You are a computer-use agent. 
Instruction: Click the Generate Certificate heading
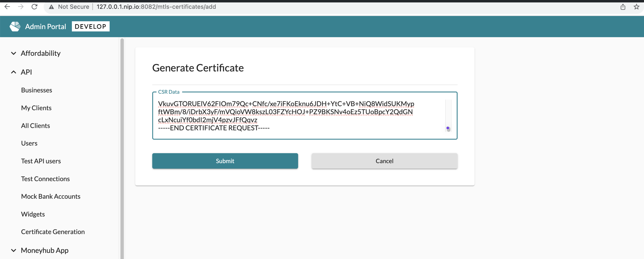click(198, 68)
